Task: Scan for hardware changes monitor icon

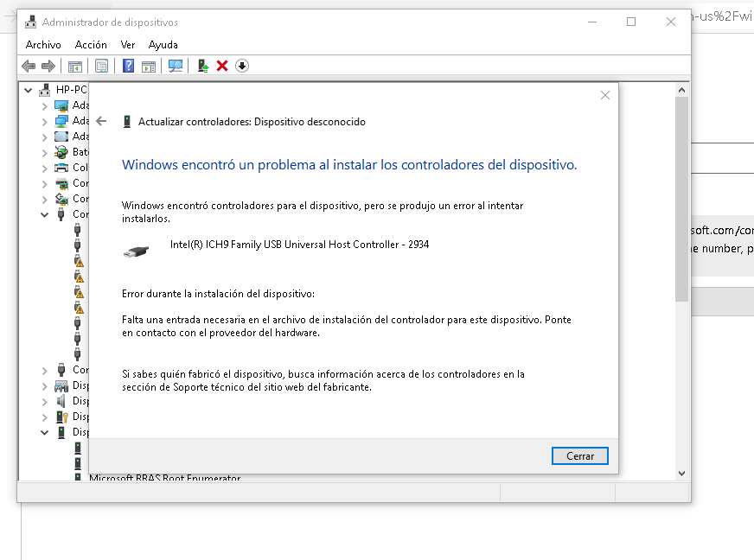Action: (x=176, y=66)
